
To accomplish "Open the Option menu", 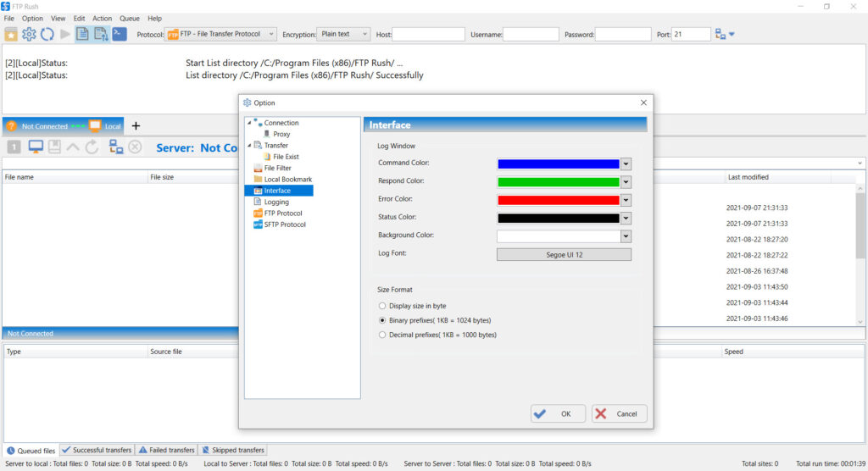I will (x=32, y=19).
